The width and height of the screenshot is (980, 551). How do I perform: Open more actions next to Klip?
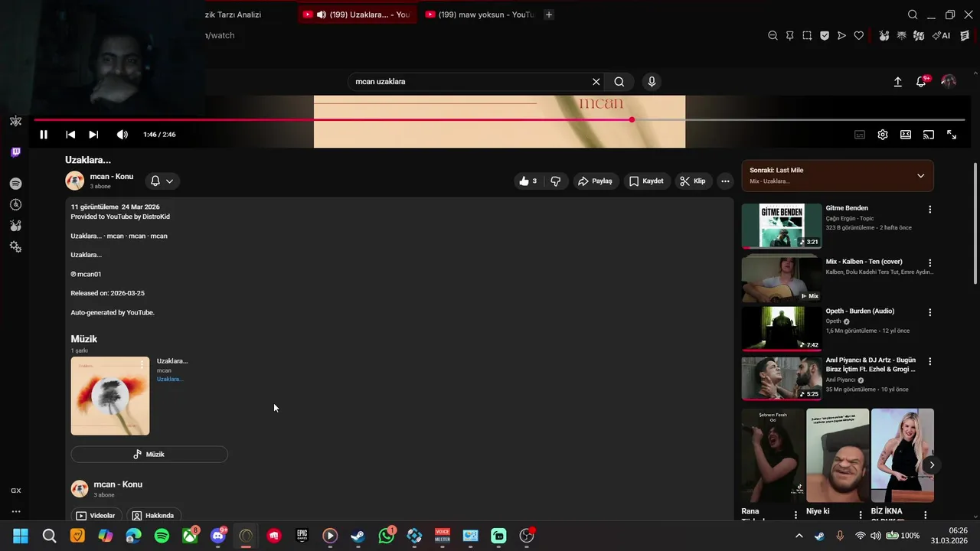tap(725, 181)
